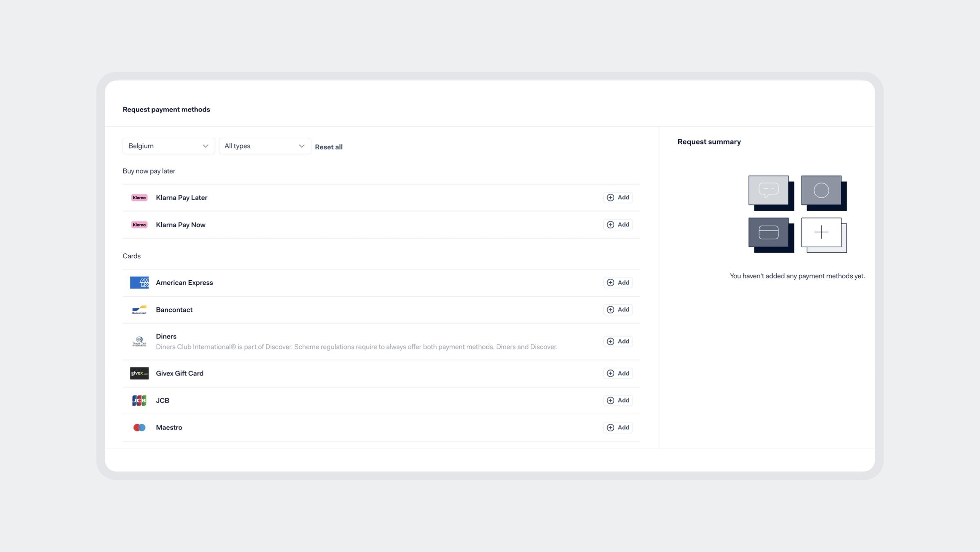
Task: Click the chevron on the country dropdown
Action: 205,145
